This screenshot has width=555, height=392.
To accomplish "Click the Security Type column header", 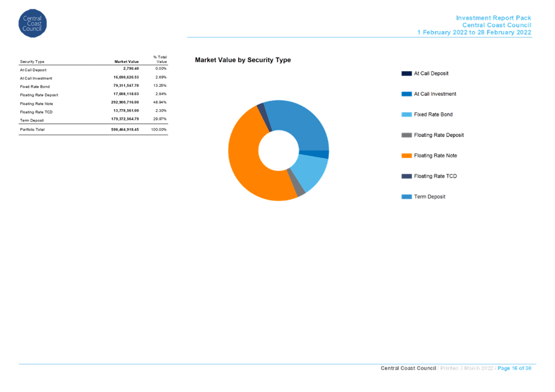I will pyautogui.click(x=32, y=62).
